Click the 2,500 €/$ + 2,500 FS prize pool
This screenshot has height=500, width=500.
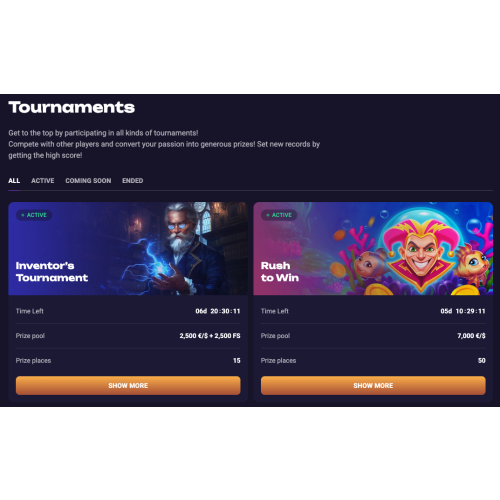(x=210, y=336)
